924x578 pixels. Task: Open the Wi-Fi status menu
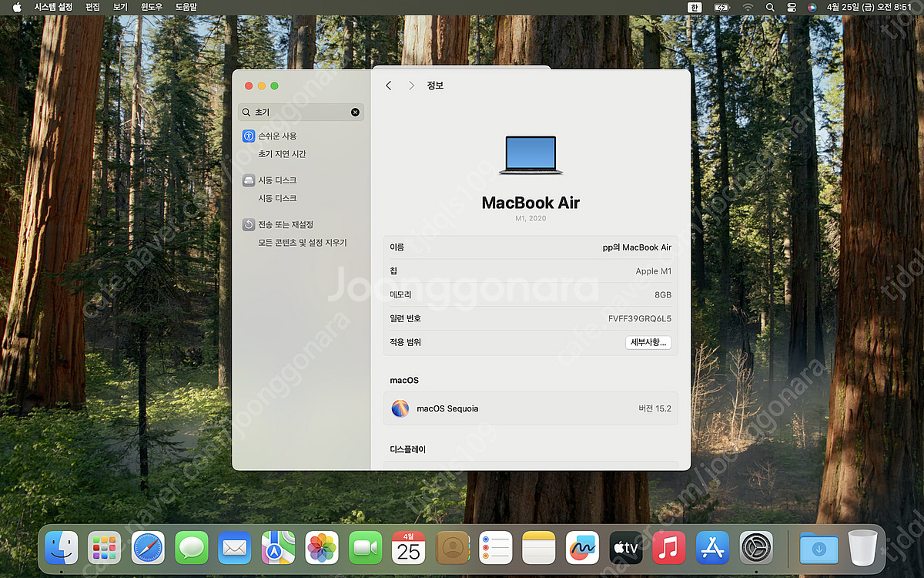pyautogui.click(x=747, y=7)
